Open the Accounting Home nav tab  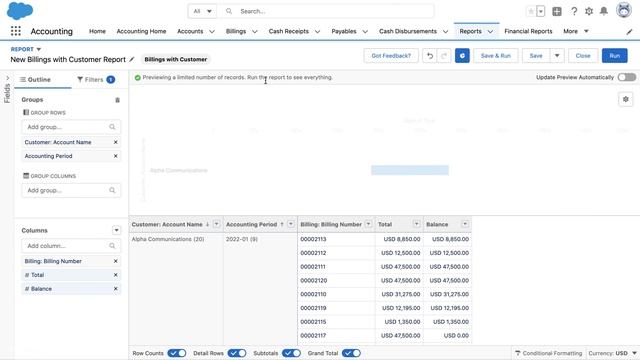click(x=141, y=31)
